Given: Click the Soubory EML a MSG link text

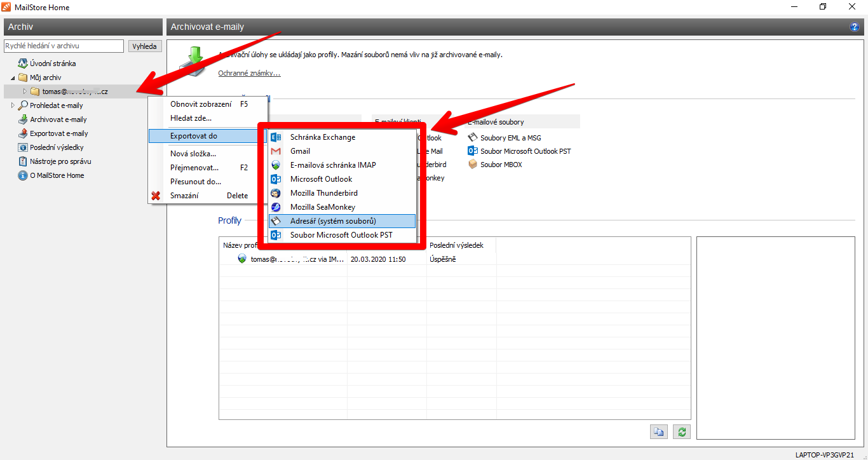Looking at the screenshot, I should tap(511, 138).
